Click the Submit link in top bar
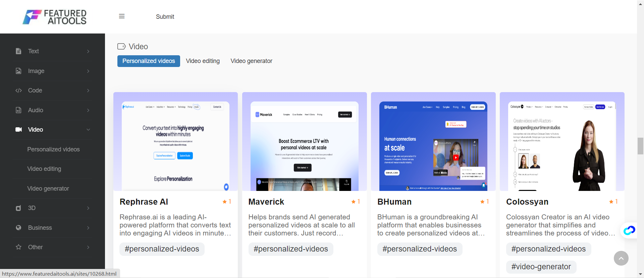This screenshot has width=644, height=278. point(165,17)
